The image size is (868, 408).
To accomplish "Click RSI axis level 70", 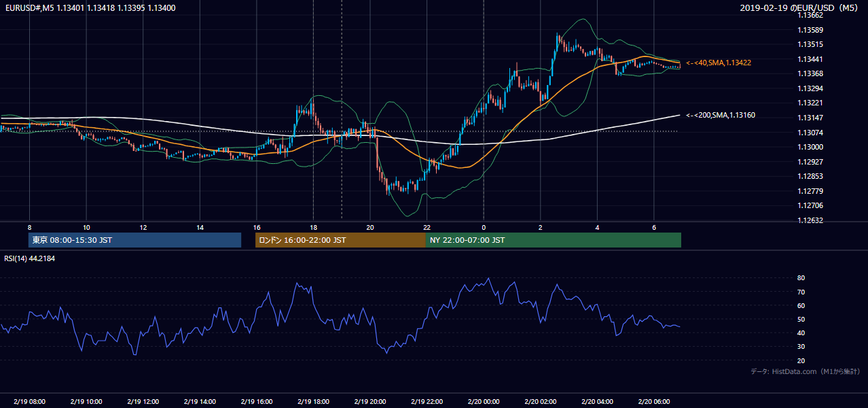I will 801,292.
